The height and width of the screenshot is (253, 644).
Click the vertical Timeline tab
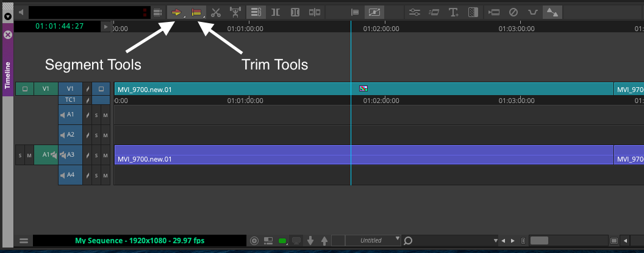(8, 75)
